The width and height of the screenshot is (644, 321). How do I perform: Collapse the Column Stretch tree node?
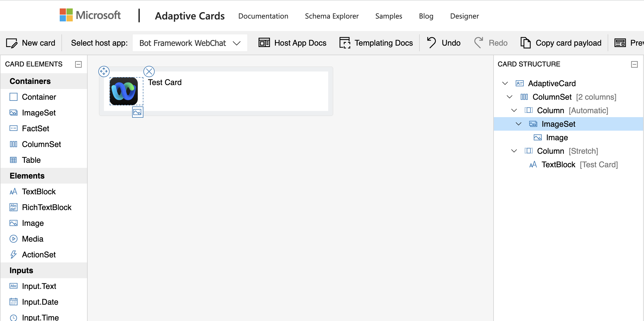[x=514, y=151]
